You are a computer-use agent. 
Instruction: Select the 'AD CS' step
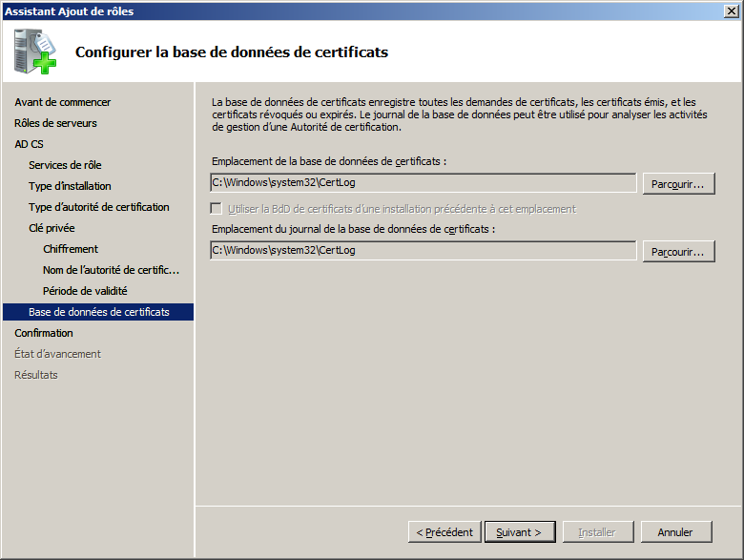[x=29, y=144]
